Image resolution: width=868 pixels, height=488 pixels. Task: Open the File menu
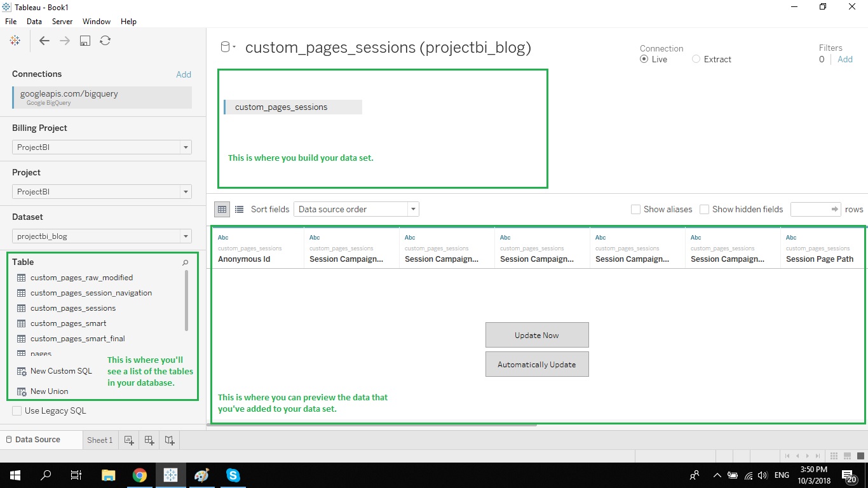(11, 21)
